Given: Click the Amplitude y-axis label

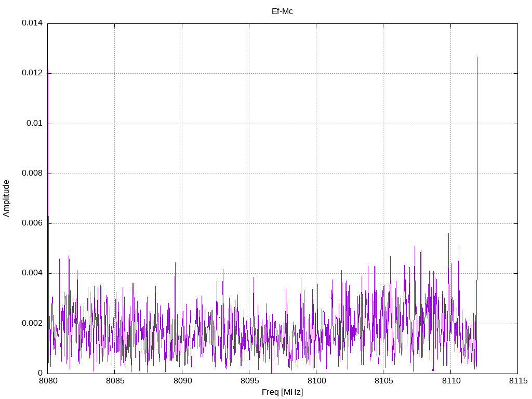Looking at the screenshot, I should point(6,198).
